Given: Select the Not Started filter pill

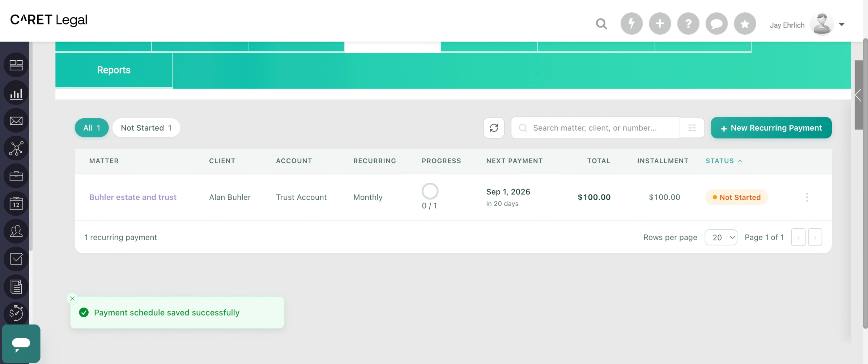Looking at the screenshot, I should click(x=146, y=128).
